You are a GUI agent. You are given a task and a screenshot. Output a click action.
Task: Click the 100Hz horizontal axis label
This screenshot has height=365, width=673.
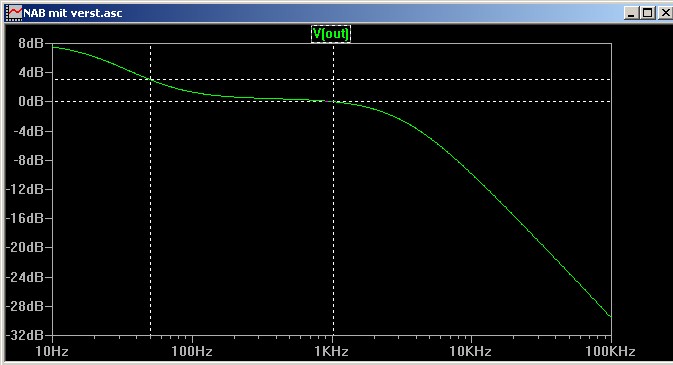(192, 351)
